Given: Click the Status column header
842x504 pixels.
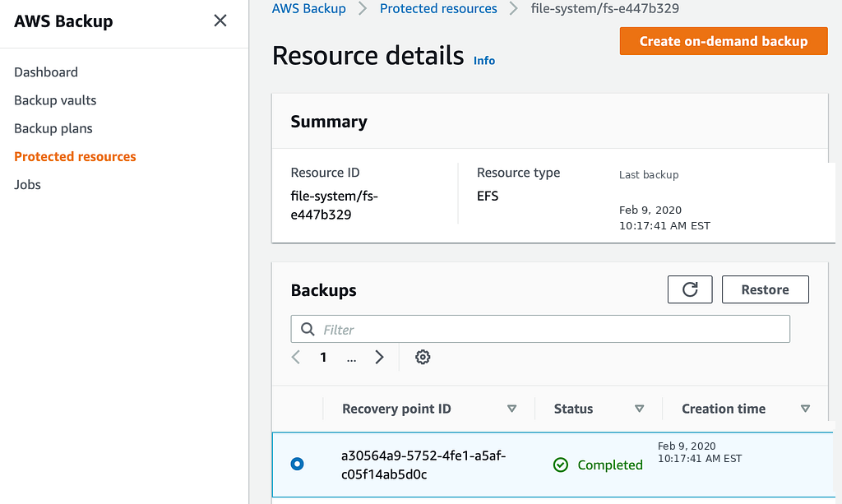Looking at the screenshot, I should point(573,409).
